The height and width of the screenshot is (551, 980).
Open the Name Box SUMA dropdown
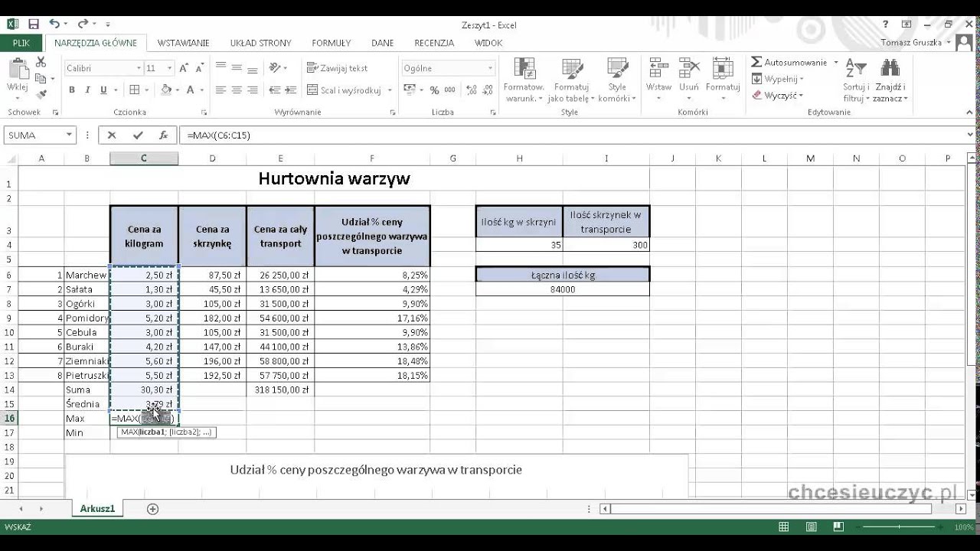pos(69,135)
